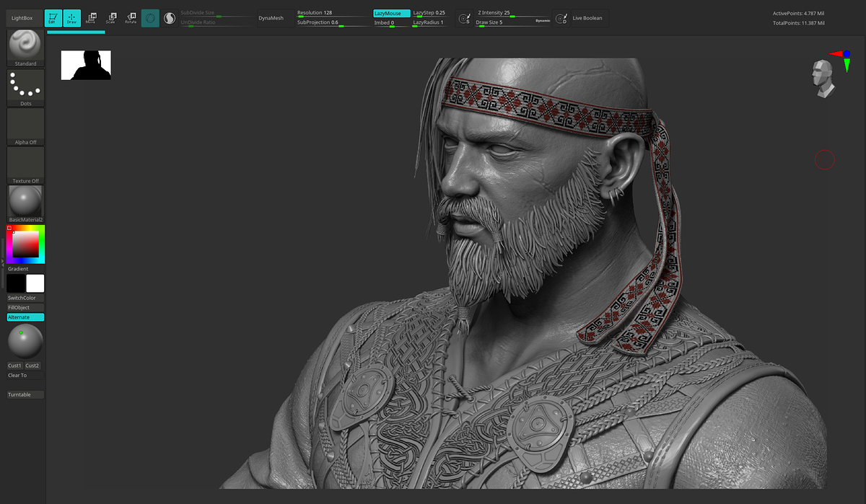Adjust the LazyStep slider
Screen dimensions: 866x504
429,14
